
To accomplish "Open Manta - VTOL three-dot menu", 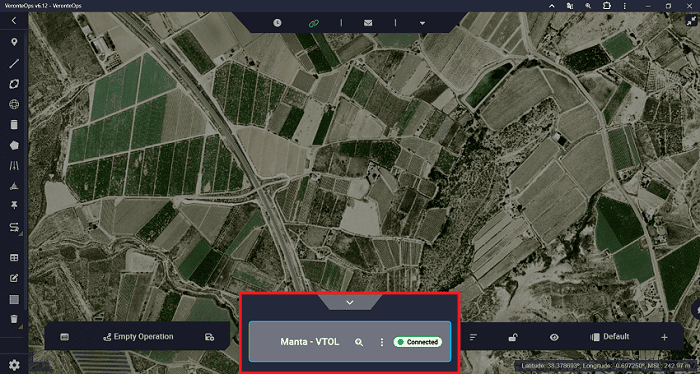I will pos(382,342).
